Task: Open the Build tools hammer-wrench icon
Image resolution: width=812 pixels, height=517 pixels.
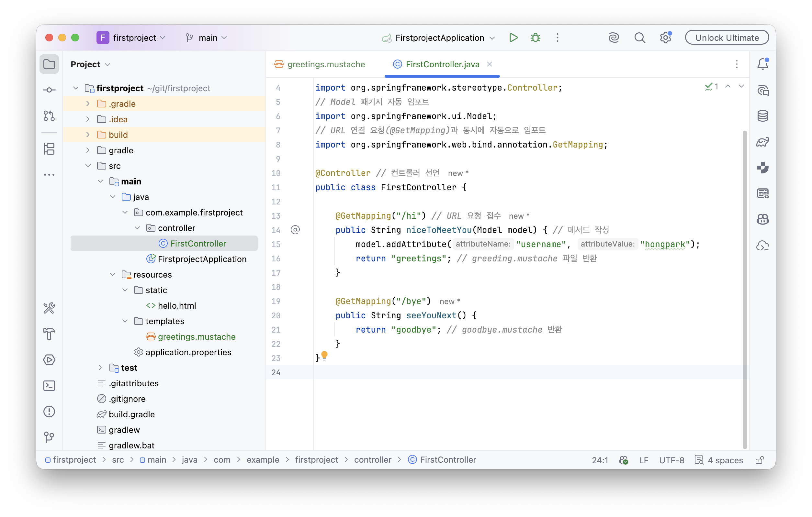Action: click(x=49, y=308)
